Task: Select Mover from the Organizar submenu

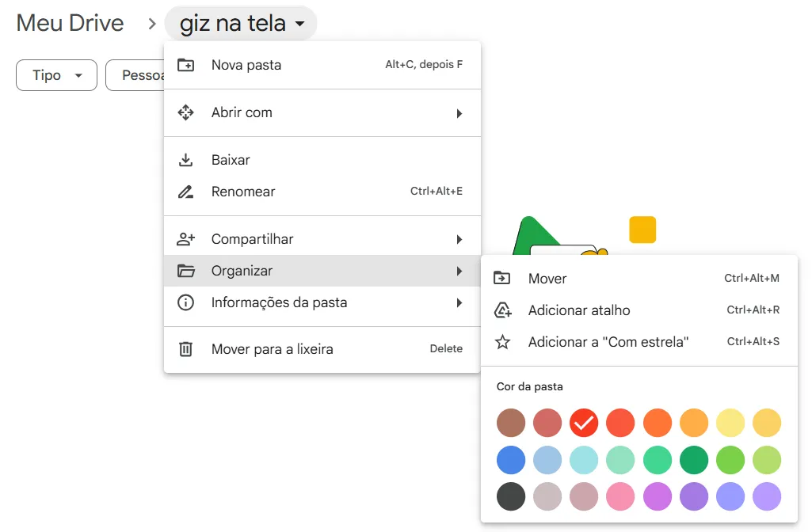Action: point(547,279)
